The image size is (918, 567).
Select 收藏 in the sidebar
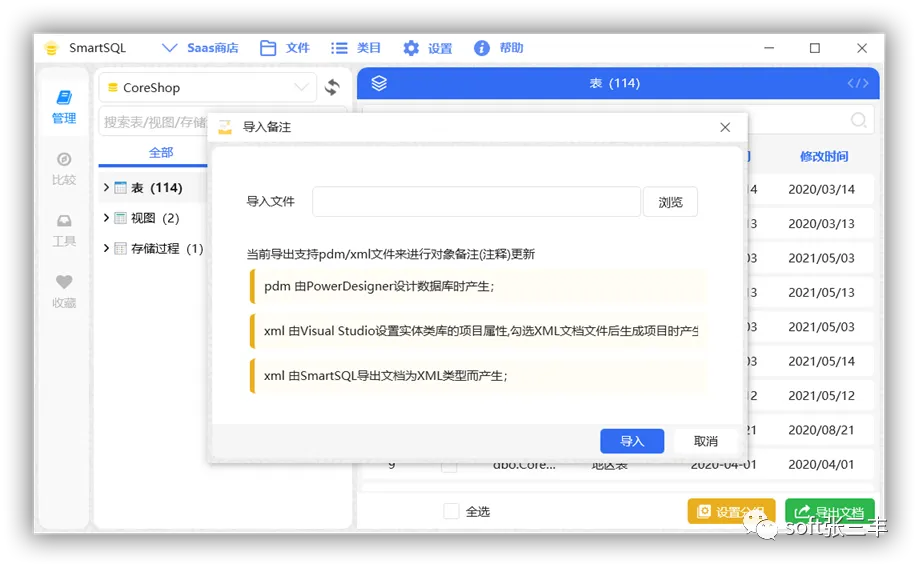[x=64, y=292]
